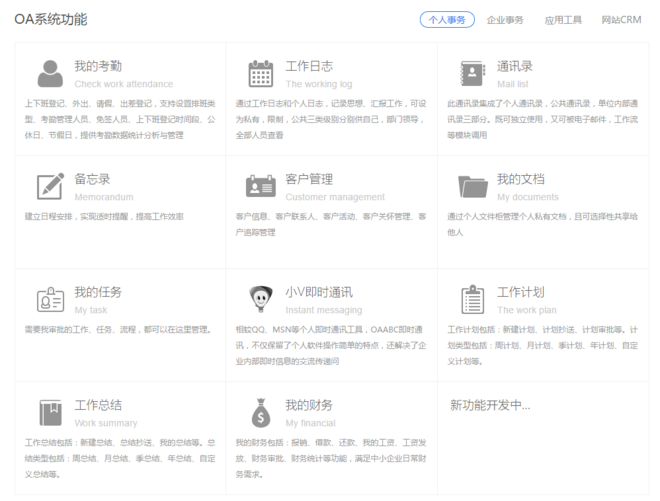The width and height of the screenshot is (660, 501).
Task: Click the 客户管理 description starting 客户信息
Action: [x=331, y=224]
